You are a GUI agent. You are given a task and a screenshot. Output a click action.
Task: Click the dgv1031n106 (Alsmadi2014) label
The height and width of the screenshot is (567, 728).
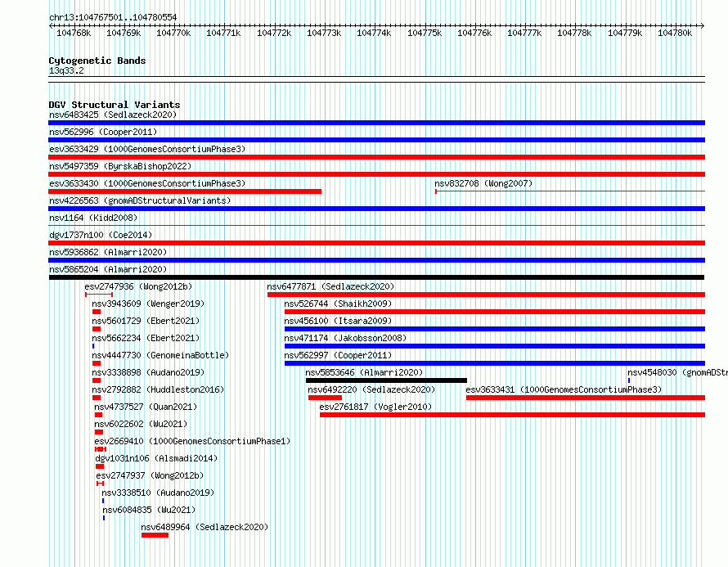tap(156, 458)
